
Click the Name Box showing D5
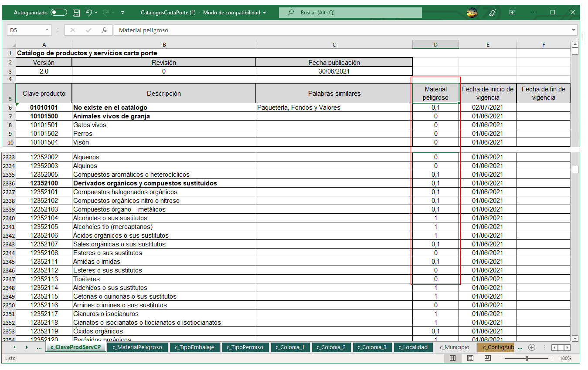[x=26, y=30]
